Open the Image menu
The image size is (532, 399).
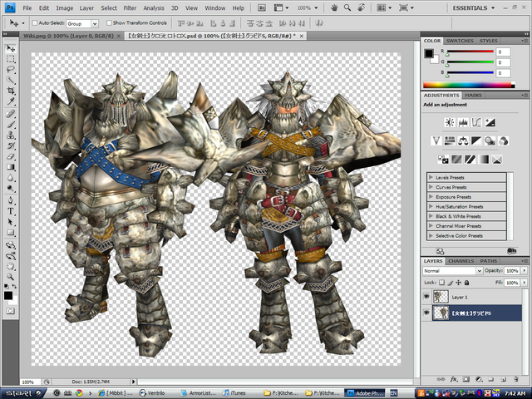[x=65, y=7]
